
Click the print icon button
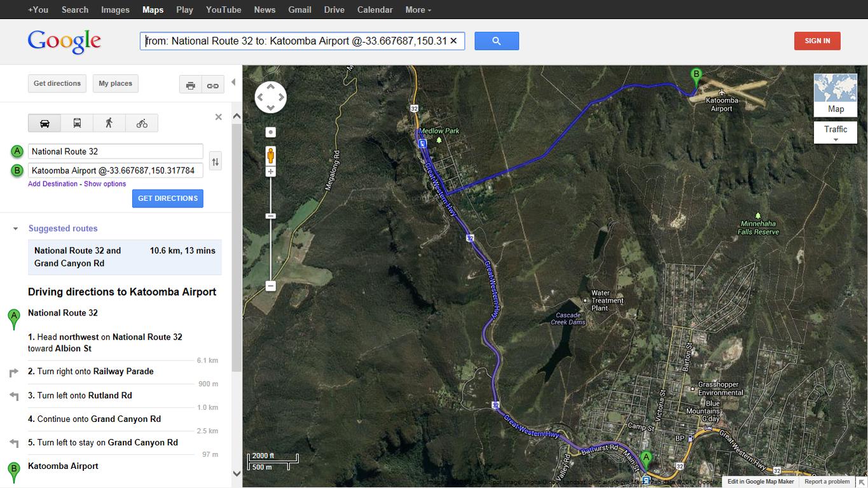coord(190,85)
